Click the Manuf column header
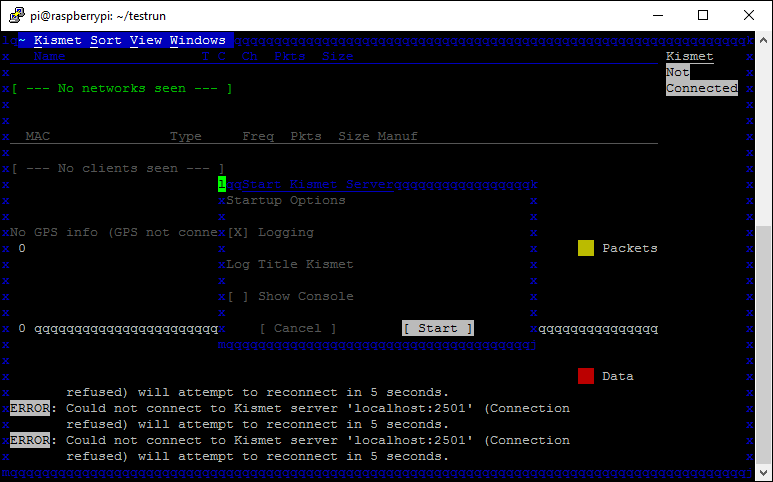Viewport: 773px width, 482px height. coord(398,136)
